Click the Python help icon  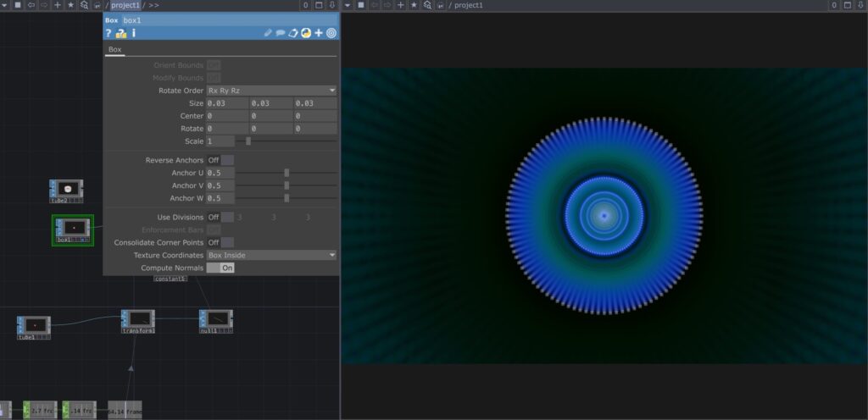[x=121, y=33]
